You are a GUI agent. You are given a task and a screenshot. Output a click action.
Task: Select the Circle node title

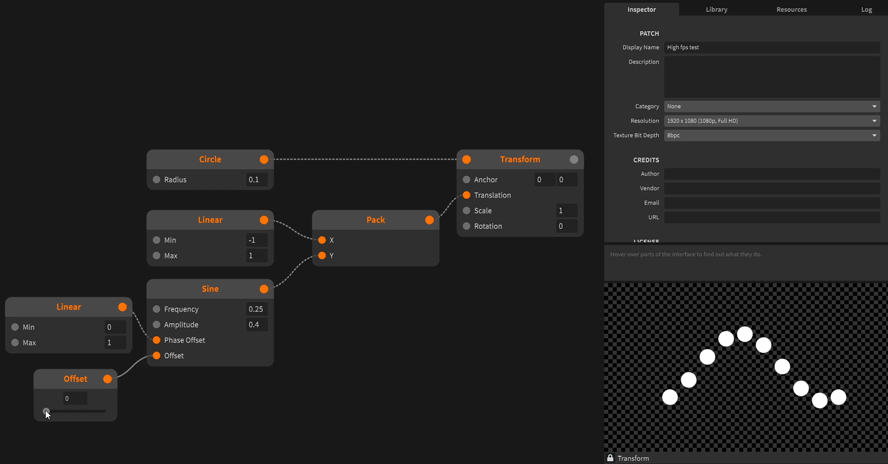[210, 160]
